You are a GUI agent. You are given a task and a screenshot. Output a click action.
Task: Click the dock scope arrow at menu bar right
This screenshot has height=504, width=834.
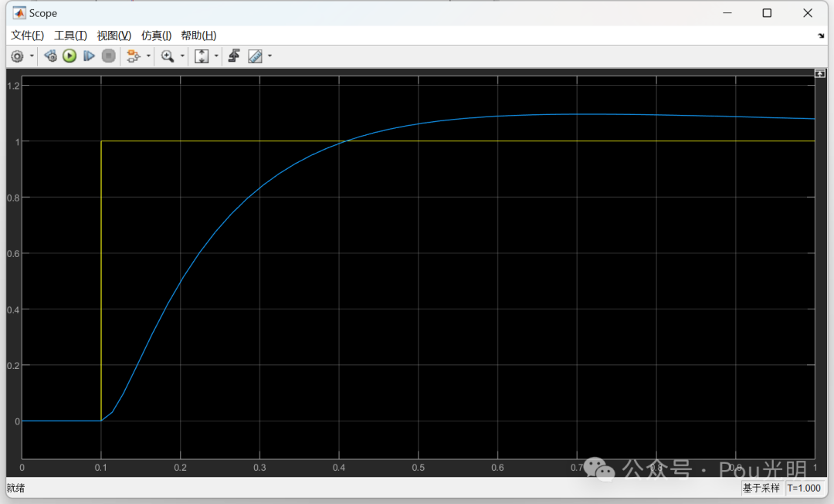pos(821,36)
